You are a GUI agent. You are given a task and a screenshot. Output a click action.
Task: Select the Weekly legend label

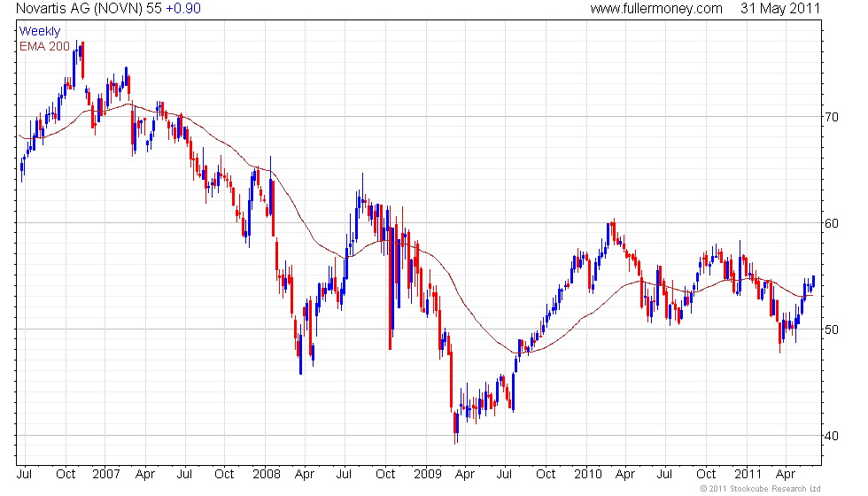coord(39,32)
